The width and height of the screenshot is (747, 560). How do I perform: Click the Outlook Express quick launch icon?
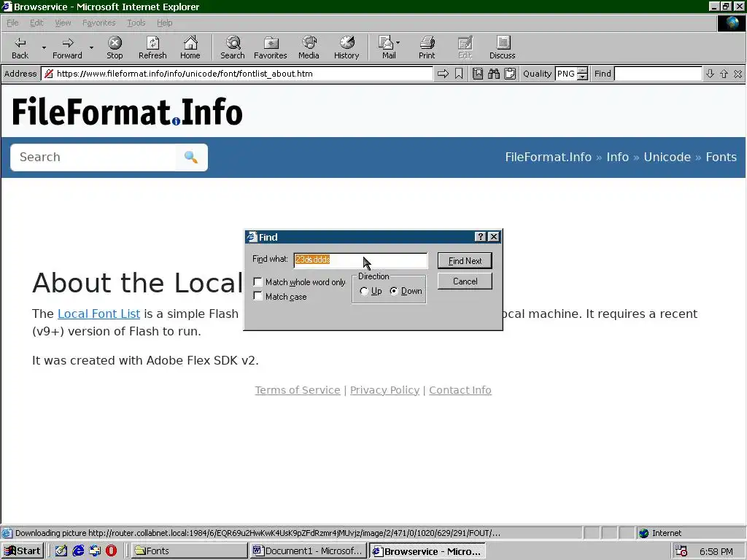(95, 551)
